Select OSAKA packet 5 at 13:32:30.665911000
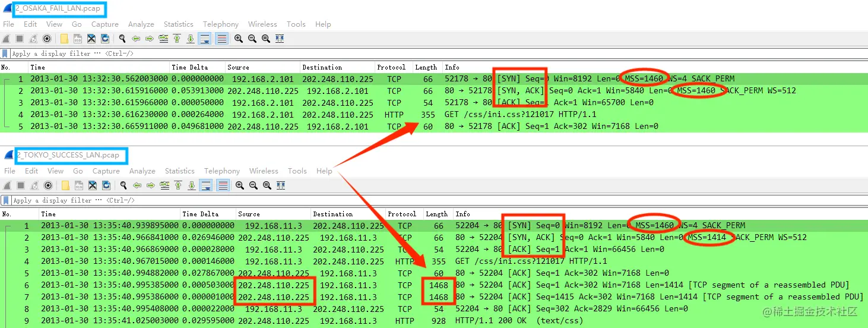Image resolution: width=868 pixels, height=328 pixels. tap(434, 126)
